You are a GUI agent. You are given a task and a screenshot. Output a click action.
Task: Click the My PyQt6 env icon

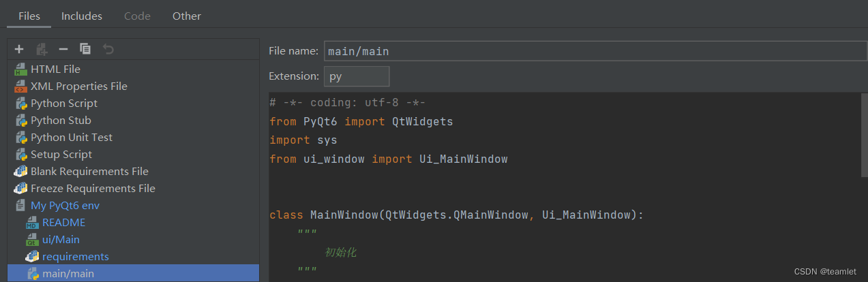pyautogui.click(x=20, y=205)
